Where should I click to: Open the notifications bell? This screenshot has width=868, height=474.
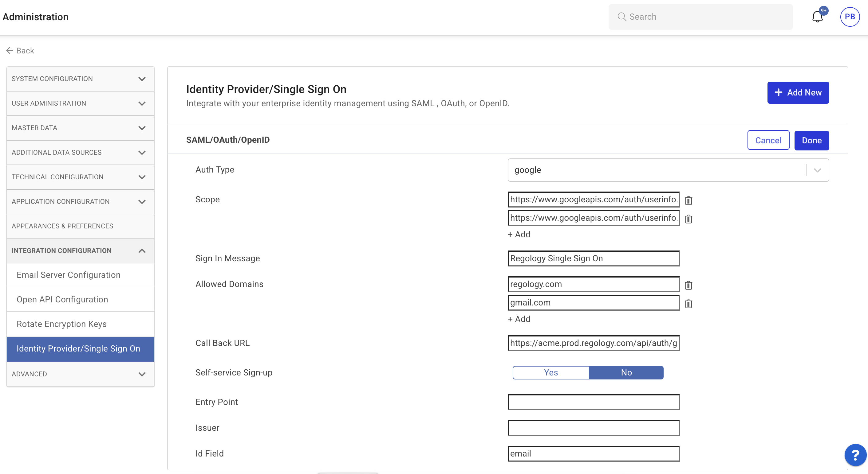(x=817, y=17)
